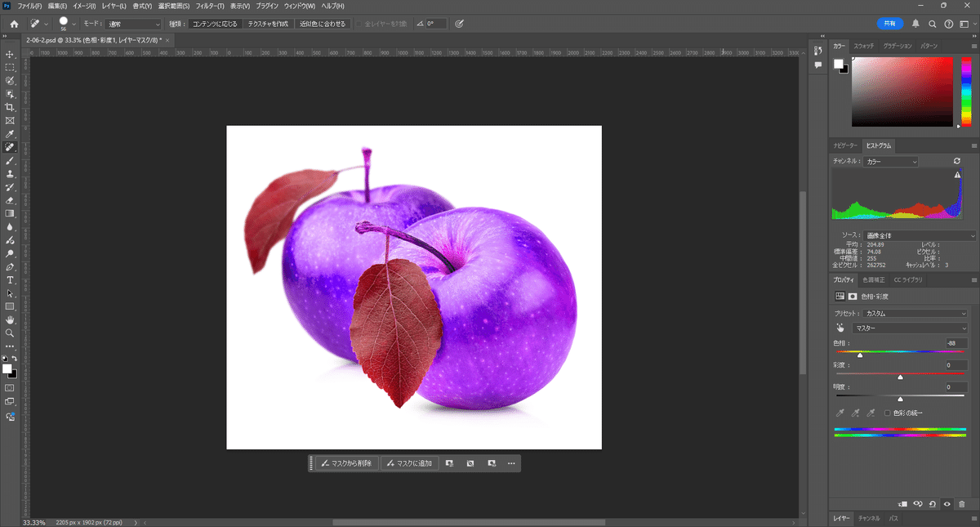This screenshot has width=980, height=527.
Task: Select the Clone Stamp tool
Action: point(10,174)
